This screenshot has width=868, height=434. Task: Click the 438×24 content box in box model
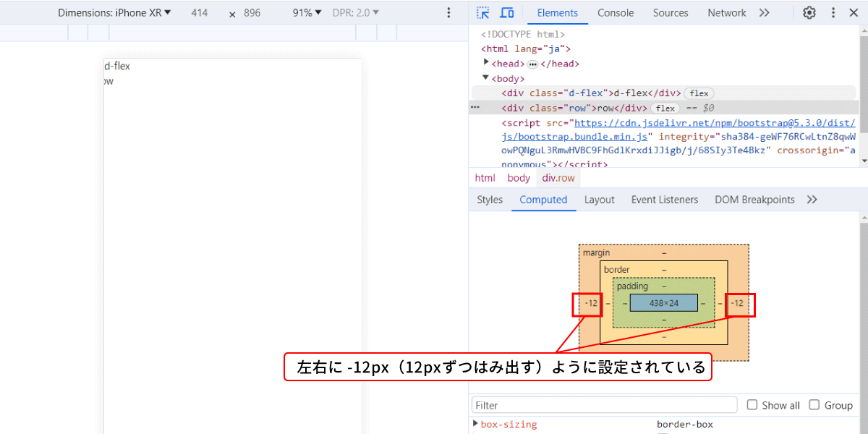pyautogui.click(x=664, y=303)
